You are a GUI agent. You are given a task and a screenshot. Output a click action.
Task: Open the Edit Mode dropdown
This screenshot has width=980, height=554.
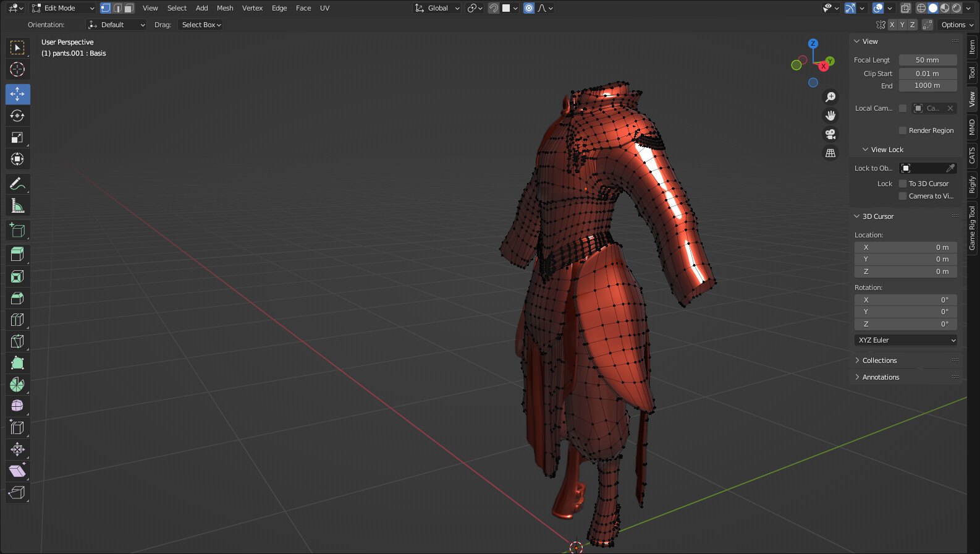pyautogui.click(x=63, y=8)
